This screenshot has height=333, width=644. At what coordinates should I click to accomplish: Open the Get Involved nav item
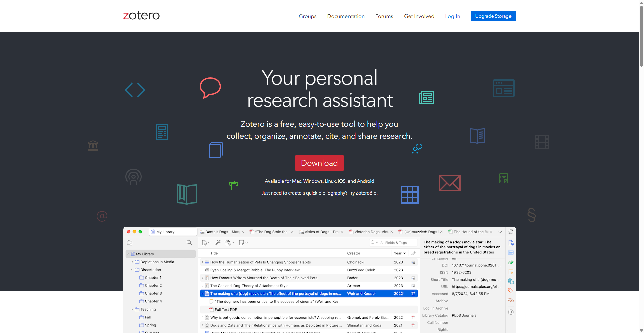419,16
